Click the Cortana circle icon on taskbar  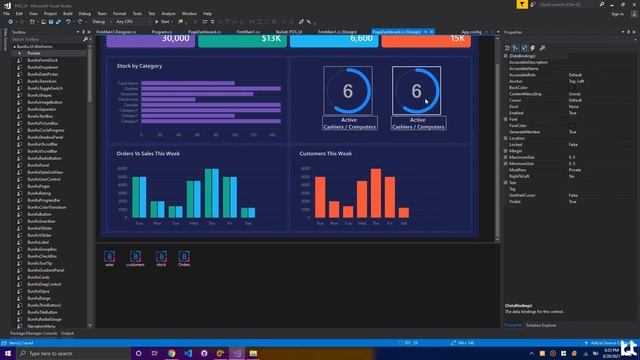click(138, 353)
